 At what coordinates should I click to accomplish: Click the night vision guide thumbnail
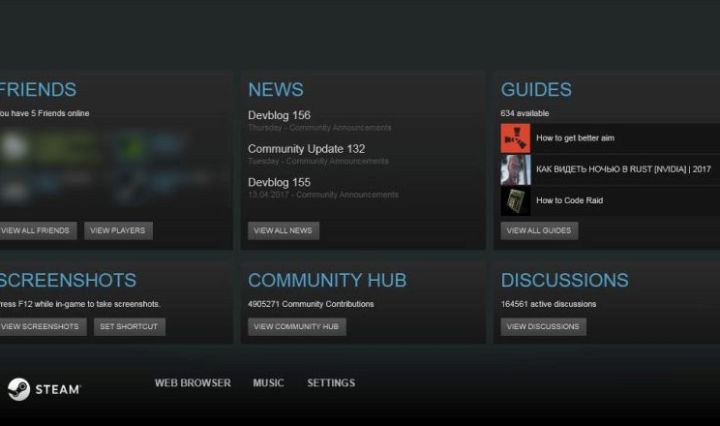point(515,169)
